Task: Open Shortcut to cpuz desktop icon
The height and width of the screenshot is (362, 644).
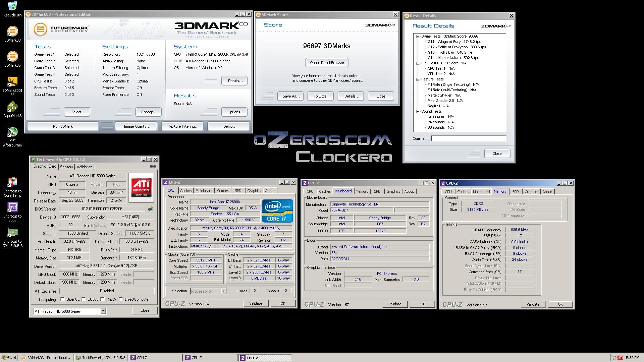Action: pyautogui.click(x=12, y=213)
